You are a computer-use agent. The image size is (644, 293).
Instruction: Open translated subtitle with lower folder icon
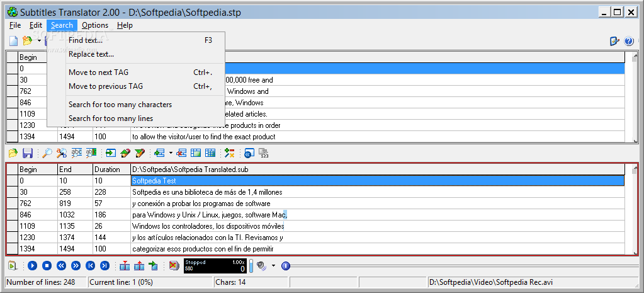pyautogui.click(x=13, y=153)
